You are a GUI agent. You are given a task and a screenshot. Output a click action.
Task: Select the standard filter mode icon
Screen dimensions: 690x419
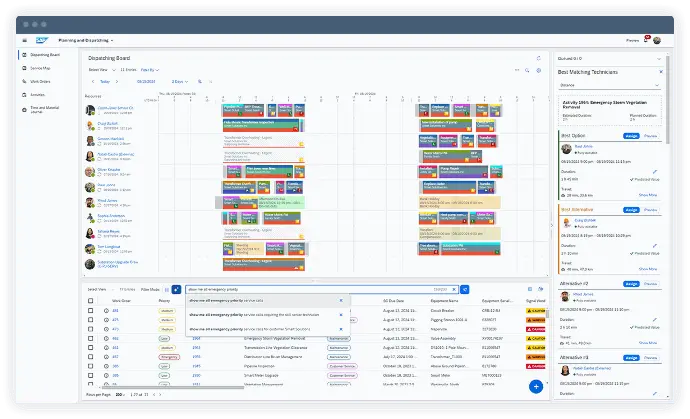pos(167,289)
